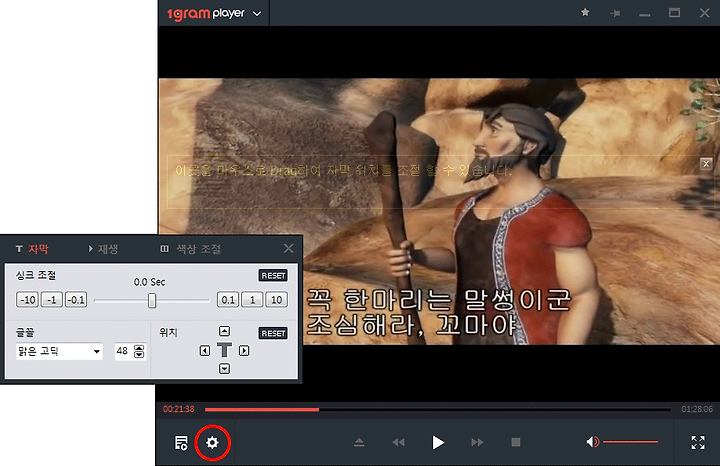Close the subtitle settings panel
The image size is (720, 466).
point(288,248)
